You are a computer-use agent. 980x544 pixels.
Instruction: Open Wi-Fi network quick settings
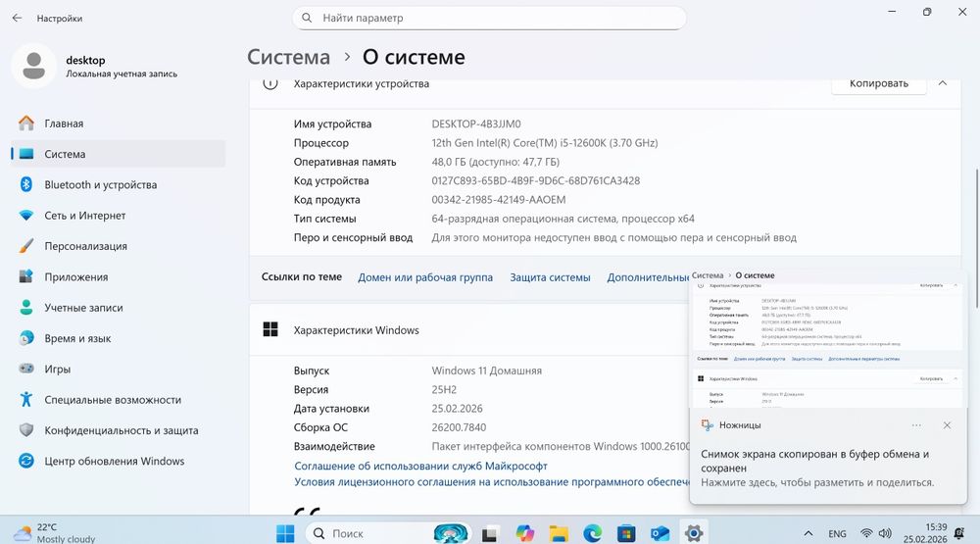click(867, 533)
